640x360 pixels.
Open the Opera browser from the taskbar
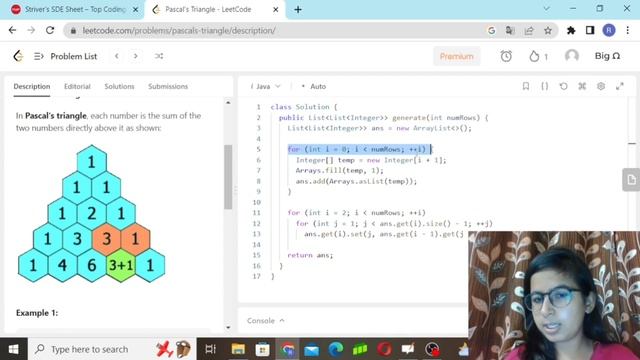tap(384, 349)
